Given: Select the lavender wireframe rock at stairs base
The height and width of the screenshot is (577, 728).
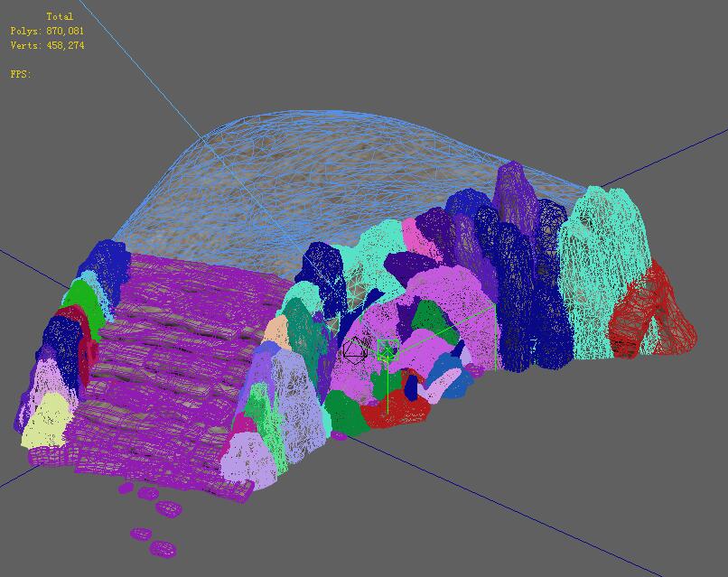Looking at the screenshot, I should tap(250, 460).
